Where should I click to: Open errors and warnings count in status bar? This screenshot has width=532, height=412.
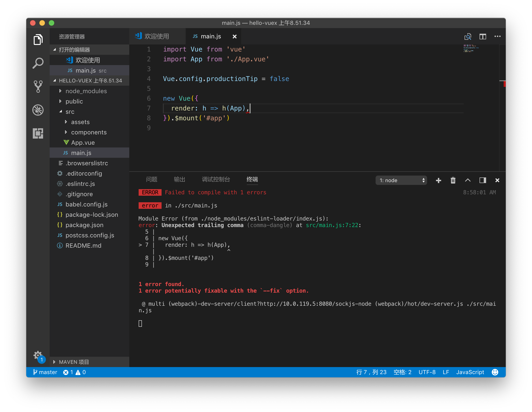[x=74, y=372]
